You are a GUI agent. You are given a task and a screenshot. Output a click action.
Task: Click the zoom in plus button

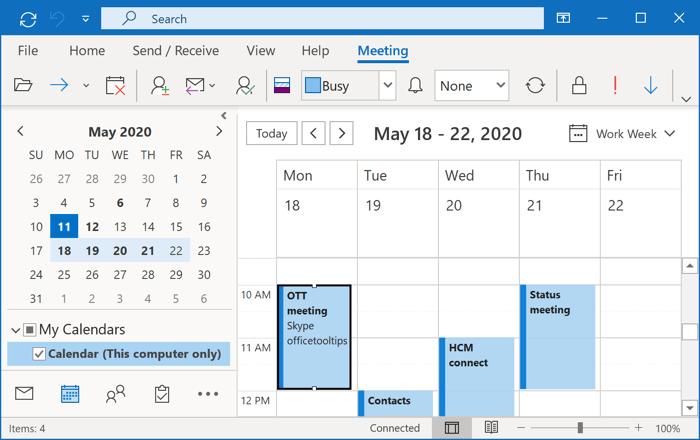(x=638, y=428)
